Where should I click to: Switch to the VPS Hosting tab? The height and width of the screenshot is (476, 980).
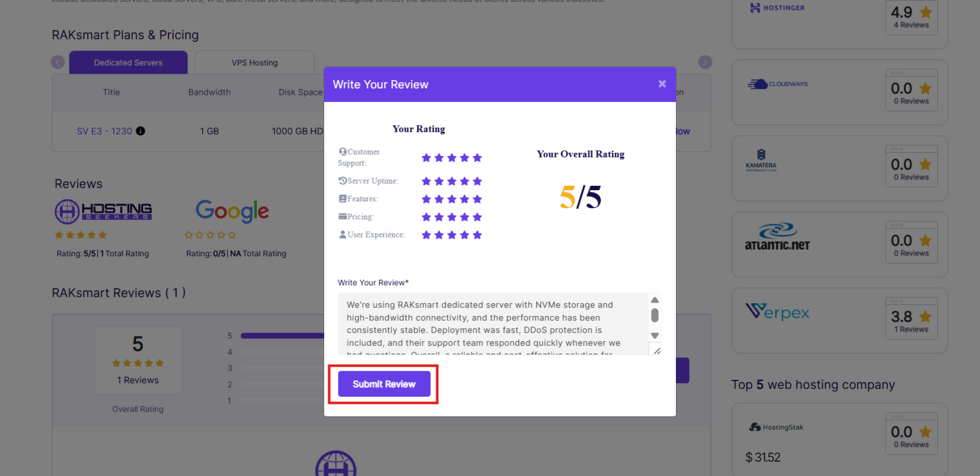click(254, 63)
